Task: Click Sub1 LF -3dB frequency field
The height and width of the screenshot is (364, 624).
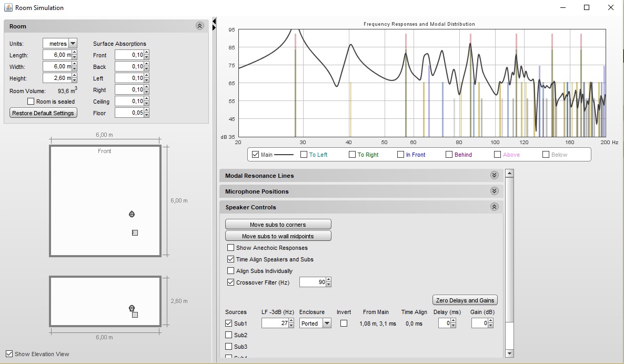Action: 275,323
